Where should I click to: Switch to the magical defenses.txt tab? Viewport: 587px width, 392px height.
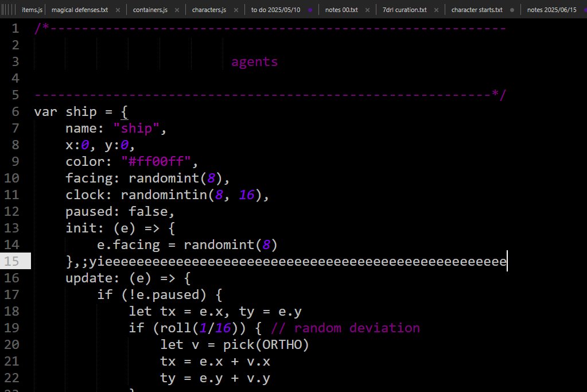tap(80, 10)
